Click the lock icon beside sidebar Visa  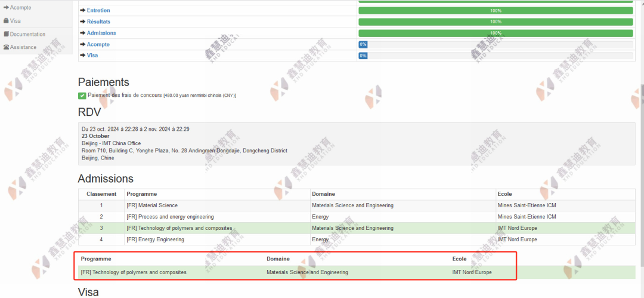[6, 20]
